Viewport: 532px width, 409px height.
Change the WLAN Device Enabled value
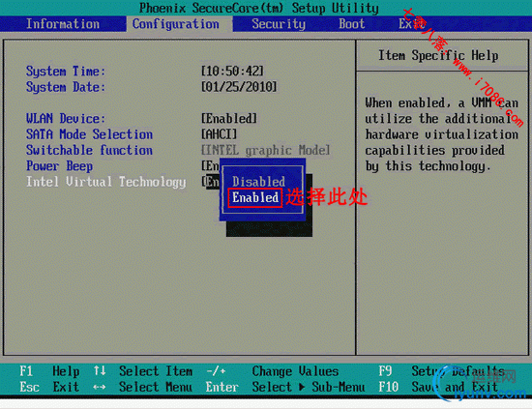(x=229, y=119)
